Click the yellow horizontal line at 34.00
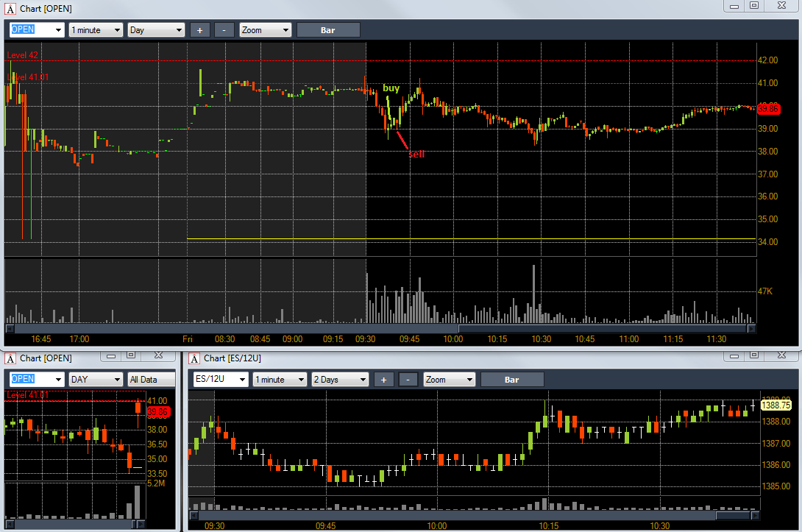Viewport: 802px width, 532px height. pyautogui.click(x=471, y=239)
